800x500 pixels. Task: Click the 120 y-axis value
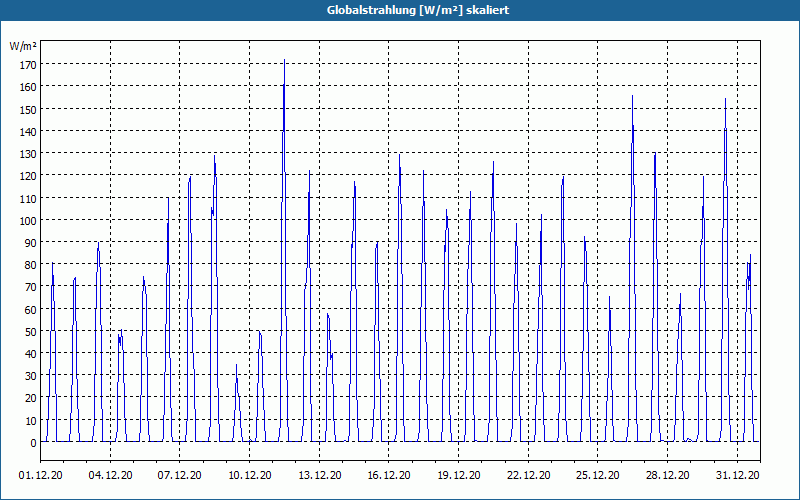coord(28,176)
